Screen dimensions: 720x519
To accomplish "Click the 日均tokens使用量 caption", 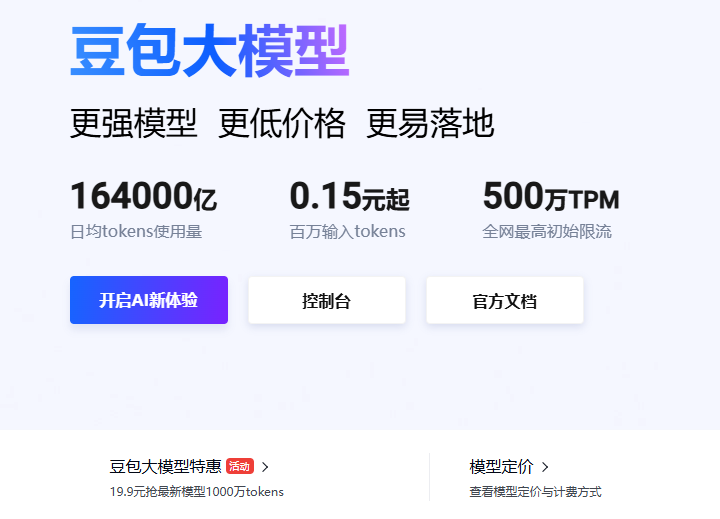I will [x=136, y=231].
